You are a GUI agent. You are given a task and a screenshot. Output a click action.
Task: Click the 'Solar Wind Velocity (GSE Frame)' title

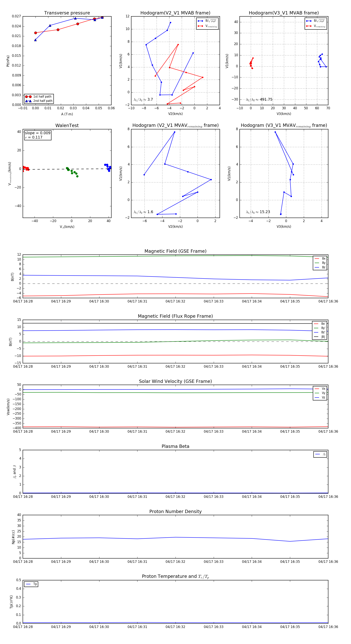[x=175, y=381]
